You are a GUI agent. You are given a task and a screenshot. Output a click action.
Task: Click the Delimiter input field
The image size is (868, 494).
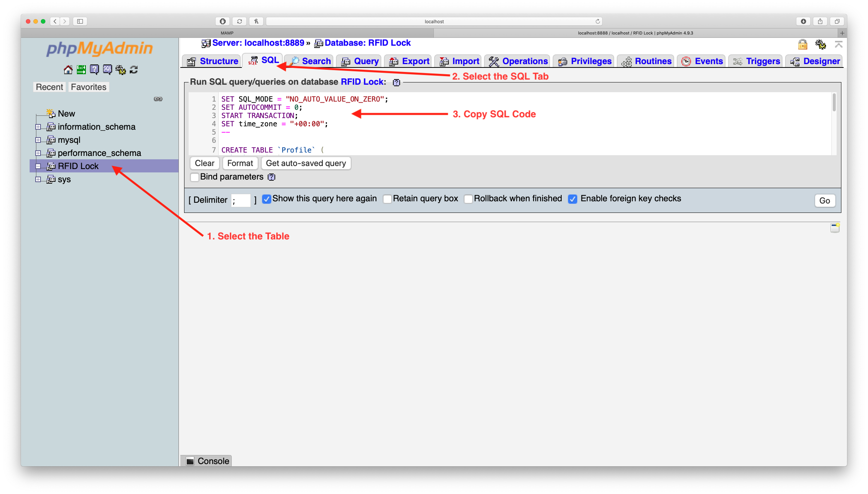pos(241,201)
